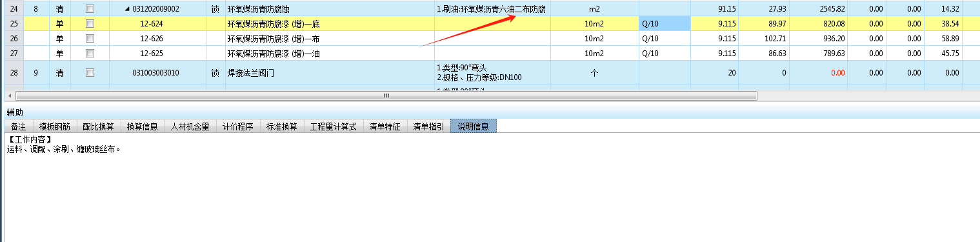
Task: Select the 标准换算 tab
Action: pos(281,126)
